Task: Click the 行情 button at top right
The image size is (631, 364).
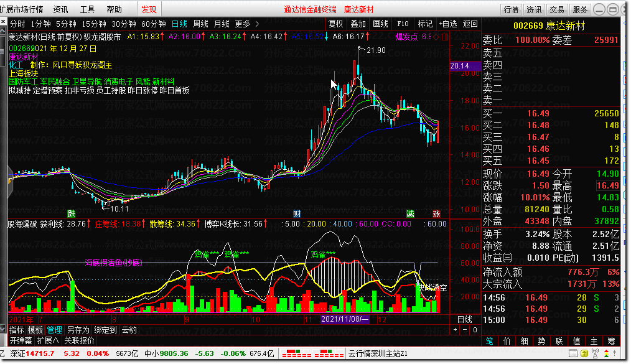Action: 511,9
